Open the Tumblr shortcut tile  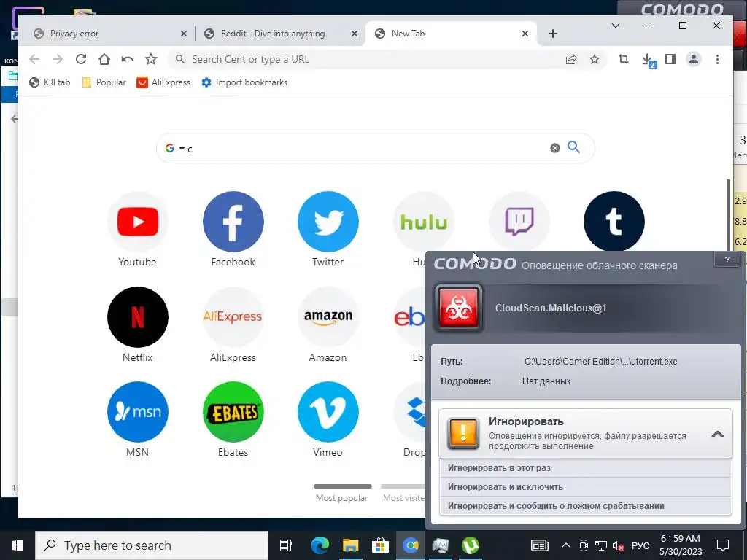click(614, 222)
